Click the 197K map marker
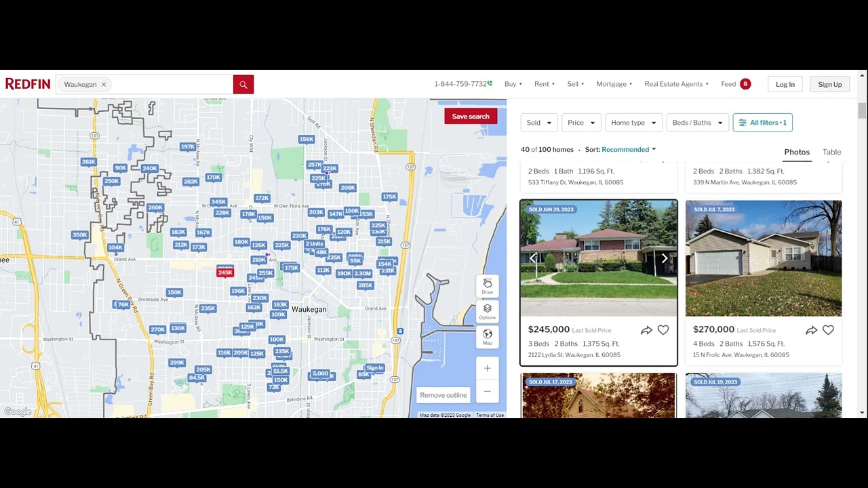This screenshot has height=488, width=868. click(x=188, y=147)
